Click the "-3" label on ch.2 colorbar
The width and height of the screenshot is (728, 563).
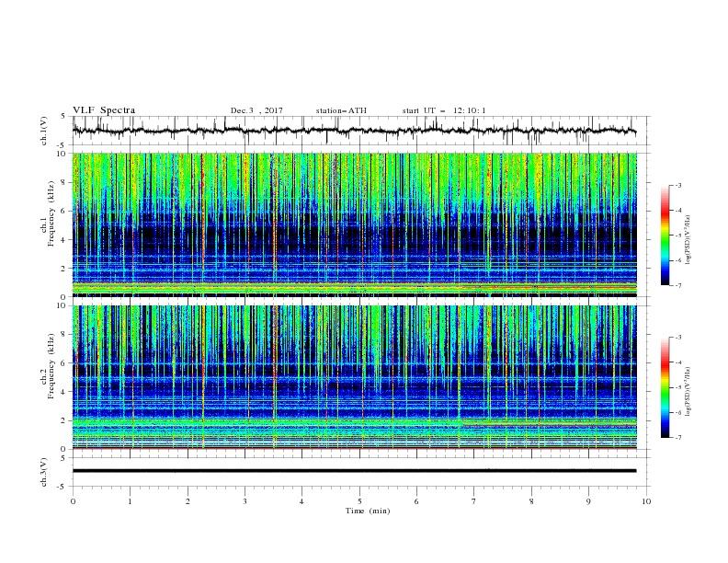678,338
